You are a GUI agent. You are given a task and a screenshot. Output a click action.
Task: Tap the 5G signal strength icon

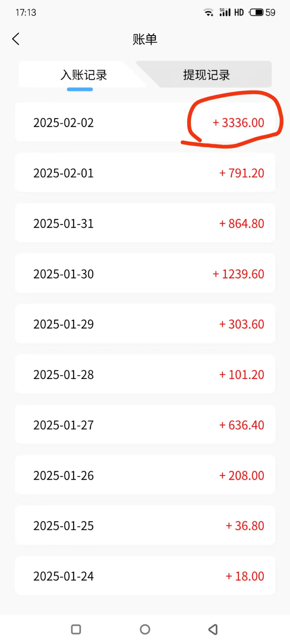tap(225, 12)
